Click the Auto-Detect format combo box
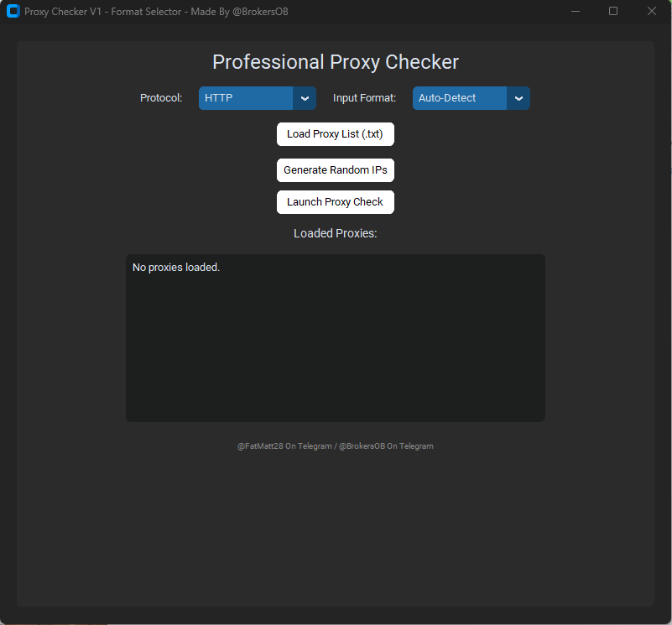 pyautogui.click(x=459, y=98)
